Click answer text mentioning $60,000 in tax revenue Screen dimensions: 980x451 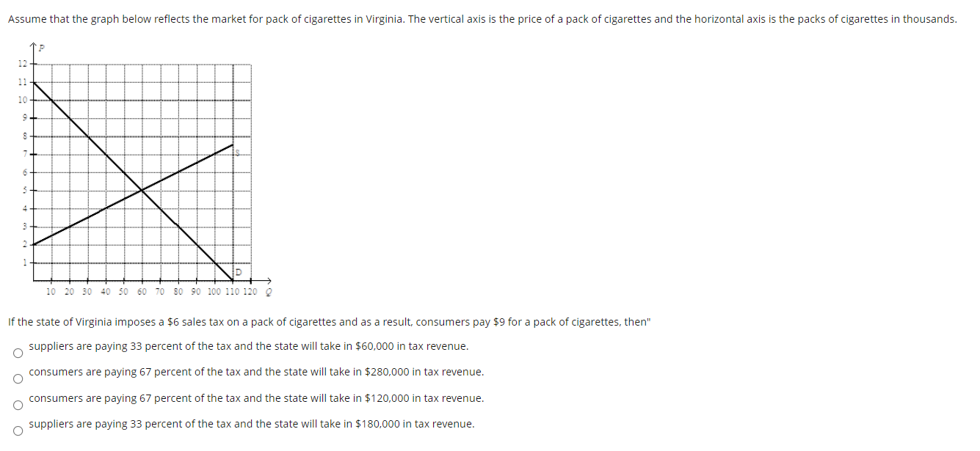pos(248,346)
